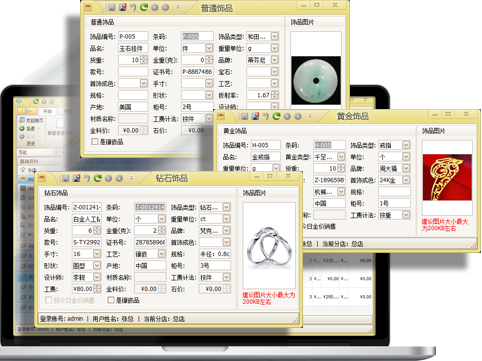Viewport: 482px width, 361px height.
Task: Open 饰品类型 dropdown in 普通饰品 window
Action: (x=275, y=36)
